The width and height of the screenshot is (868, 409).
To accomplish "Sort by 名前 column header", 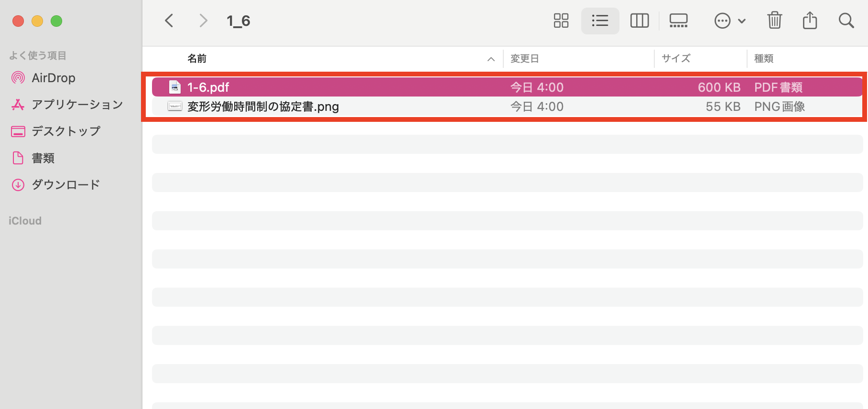I will pos(197,58).
